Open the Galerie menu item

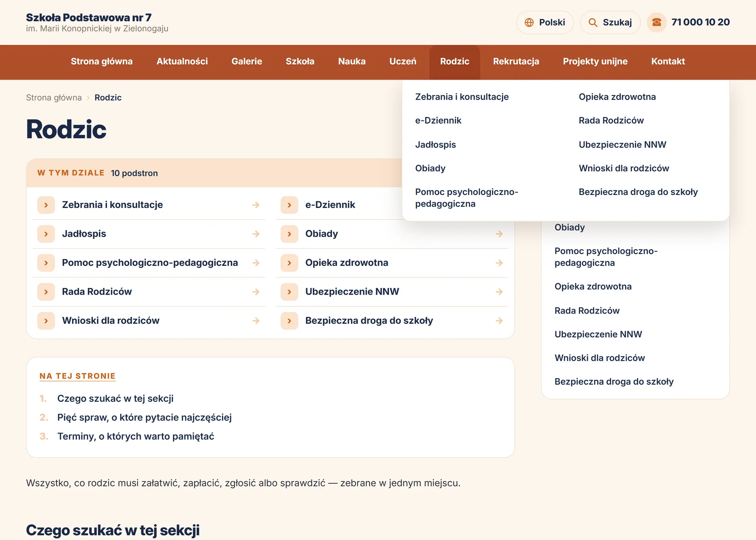(x=246, y=61)
